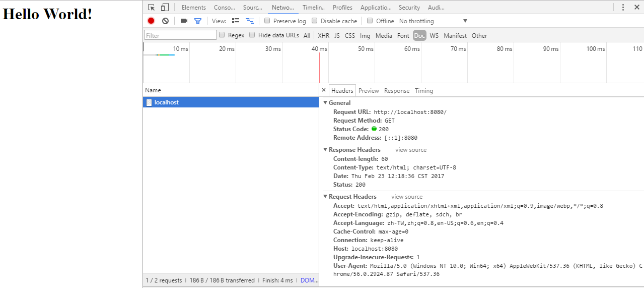644x288 pixels.
Task: Open the Response tab for localhost
Action: point(397,91)
